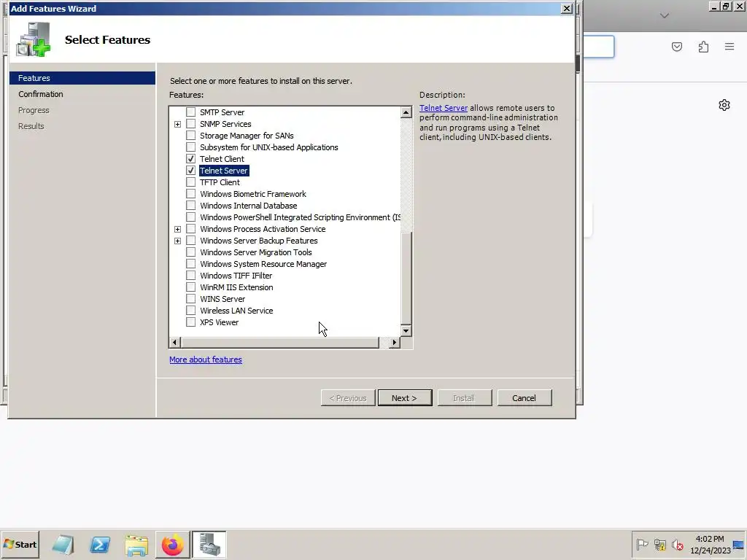This screenshot has width=747, height=560.
Task: Check the XPS Viewer feature
Action: tap(190, 322)
